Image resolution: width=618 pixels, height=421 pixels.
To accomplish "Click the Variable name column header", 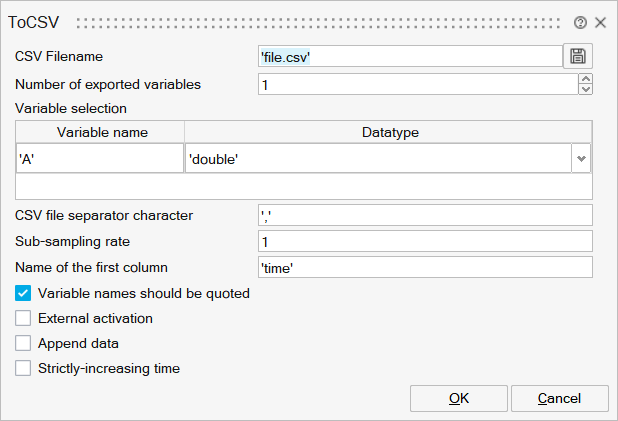I will pos(102,132).
